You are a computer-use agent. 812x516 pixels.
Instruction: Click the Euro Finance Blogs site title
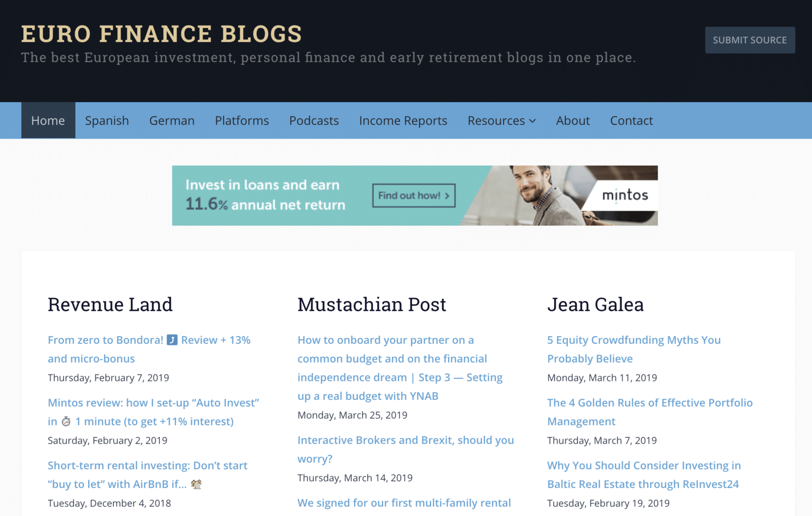(x=161, y=34)
